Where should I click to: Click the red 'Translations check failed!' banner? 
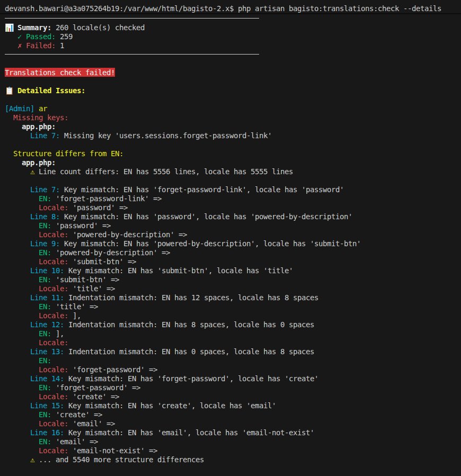(60, 73)
